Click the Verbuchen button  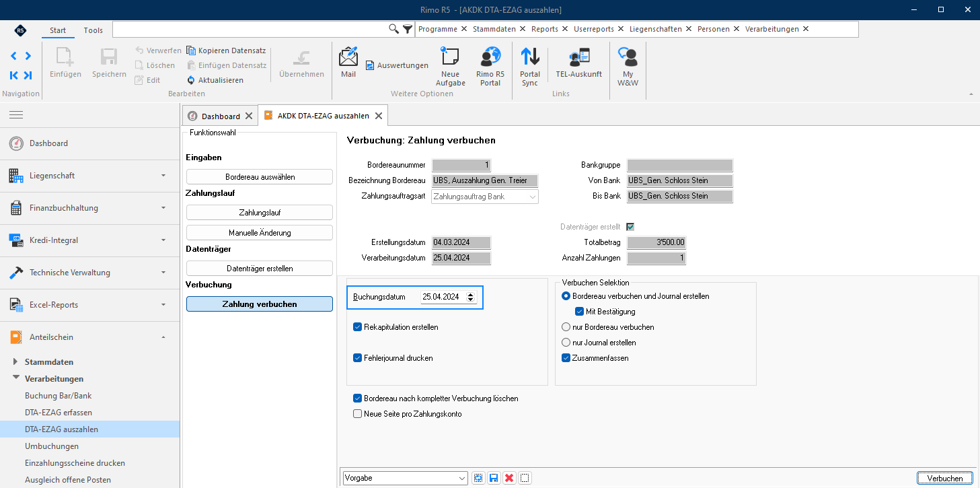[944, 478]
